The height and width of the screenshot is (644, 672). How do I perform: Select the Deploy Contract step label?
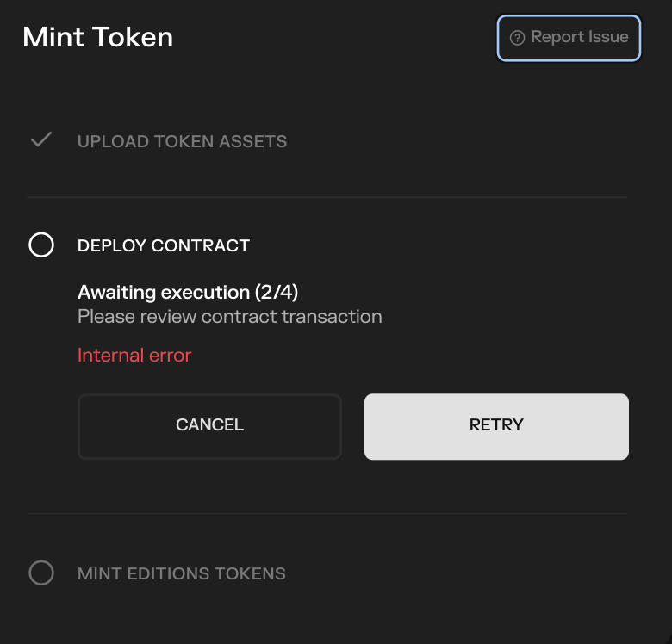tap(164, 245)
